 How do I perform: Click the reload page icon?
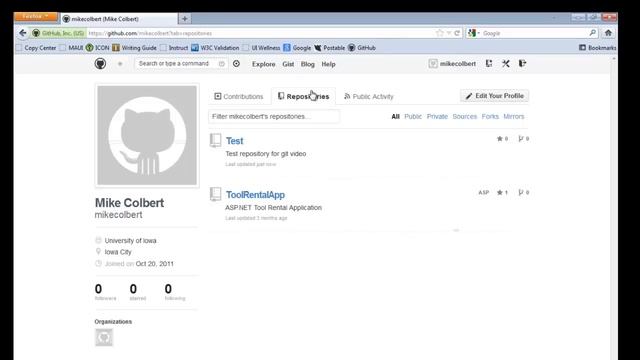tap(457, 33)
